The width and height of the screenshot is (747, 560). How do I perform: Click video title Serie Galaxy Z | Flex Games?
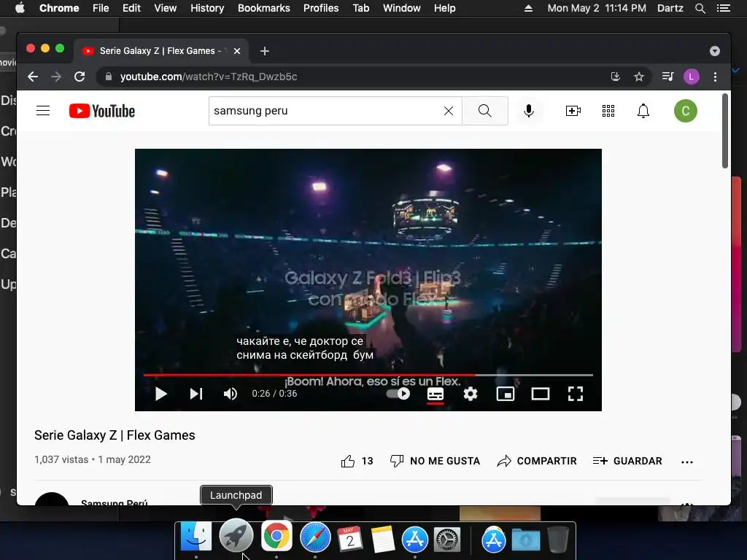click(115, 435)
